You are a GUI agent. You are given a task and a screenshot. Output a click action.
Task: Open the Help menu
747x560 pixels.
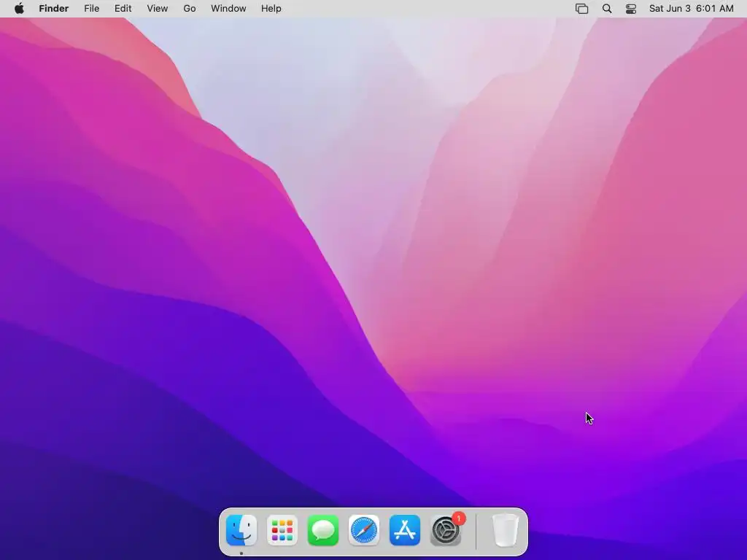click(271, 9)
